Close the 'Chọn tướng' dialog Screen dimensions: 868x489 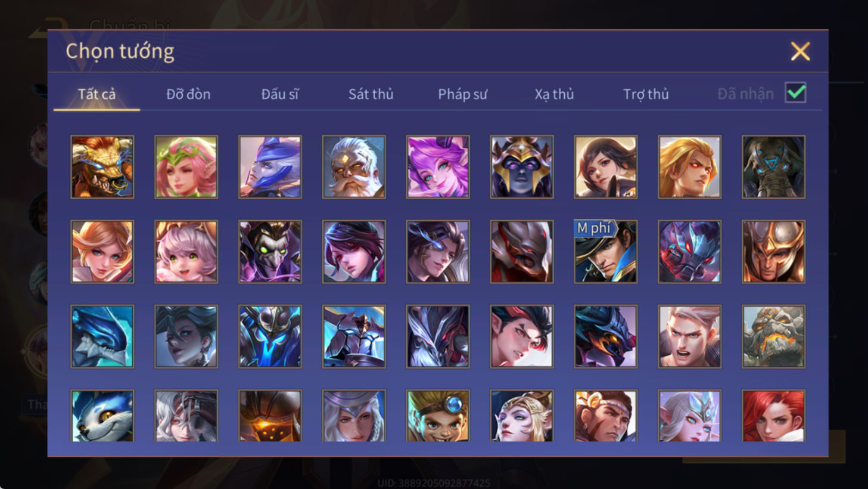(x=800, y=51)
